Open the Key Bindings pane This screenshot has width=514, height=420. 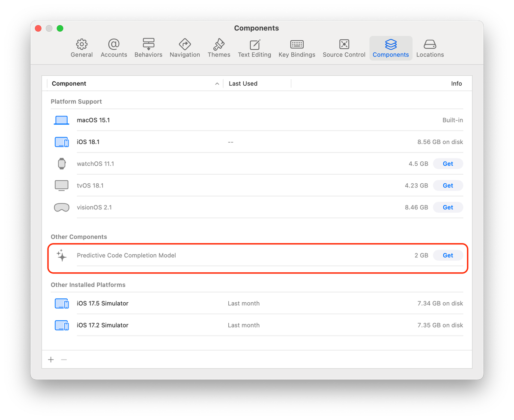pyautogui.click(x=297, y=48)
